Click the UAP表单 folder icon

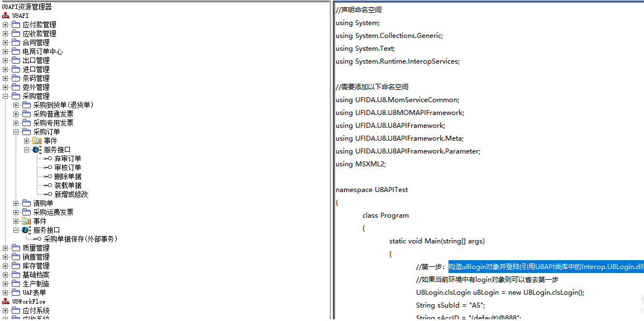tap(16, 293)
